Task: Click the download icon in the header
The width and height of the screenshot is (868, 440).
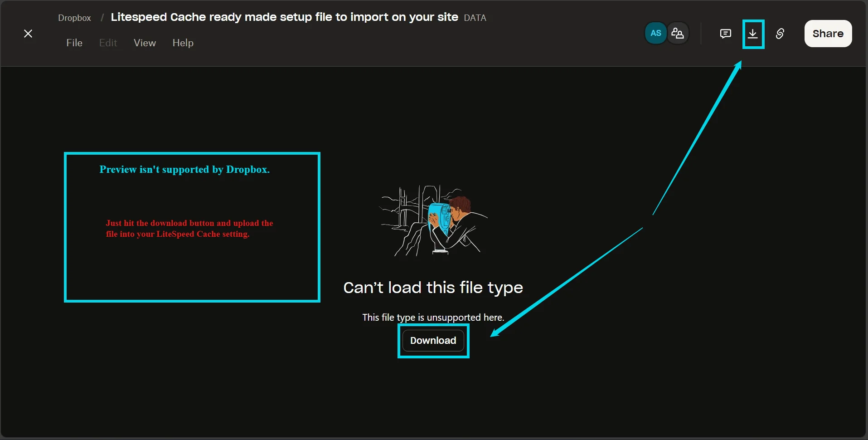Action: point(753,34)
